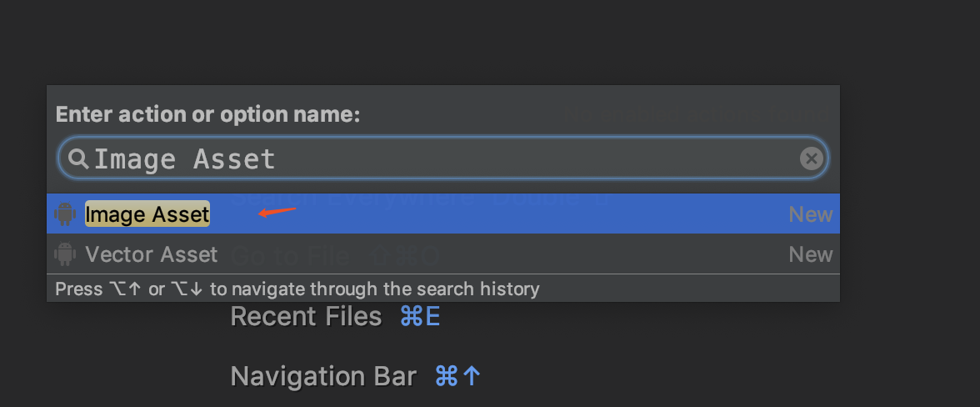Clear the search text with X icon
980x407 pixels.
[812, 158]
